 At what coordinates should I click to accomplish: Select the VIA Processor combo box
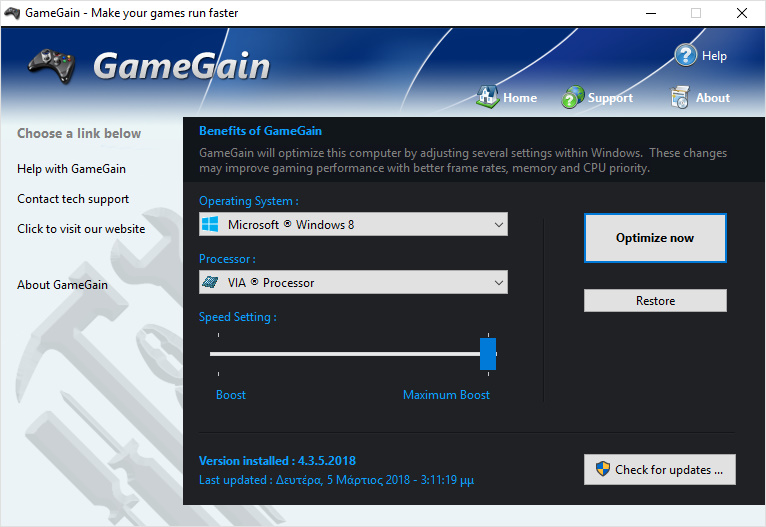353,282
